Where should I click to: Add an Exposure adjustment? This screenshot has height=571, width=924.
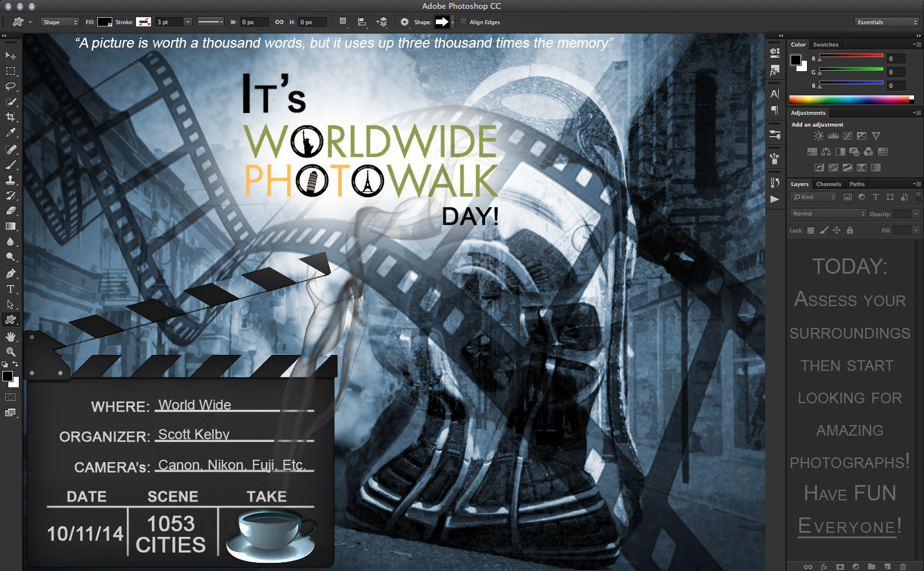tap(862, 136)
